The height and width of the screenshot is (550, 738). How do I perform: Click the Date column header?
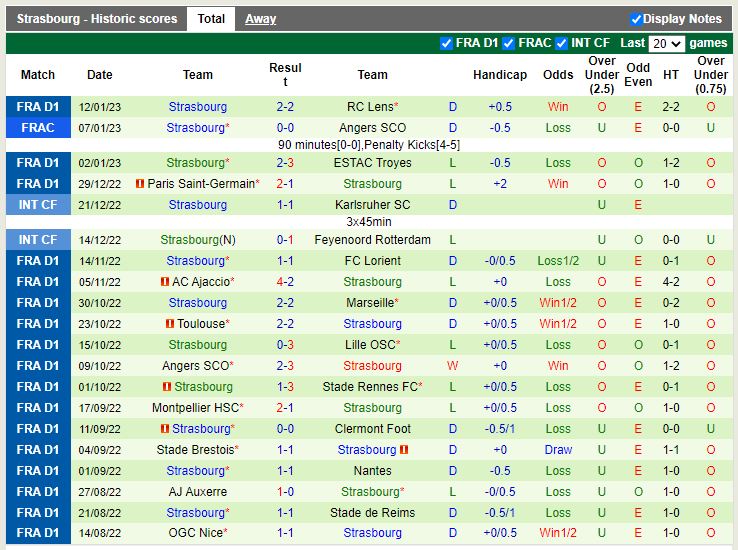click(100, 75)
